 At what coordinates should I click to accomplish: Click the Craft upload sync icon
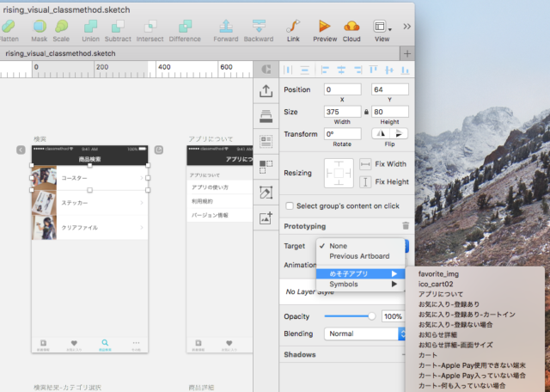tap(266, 91)
